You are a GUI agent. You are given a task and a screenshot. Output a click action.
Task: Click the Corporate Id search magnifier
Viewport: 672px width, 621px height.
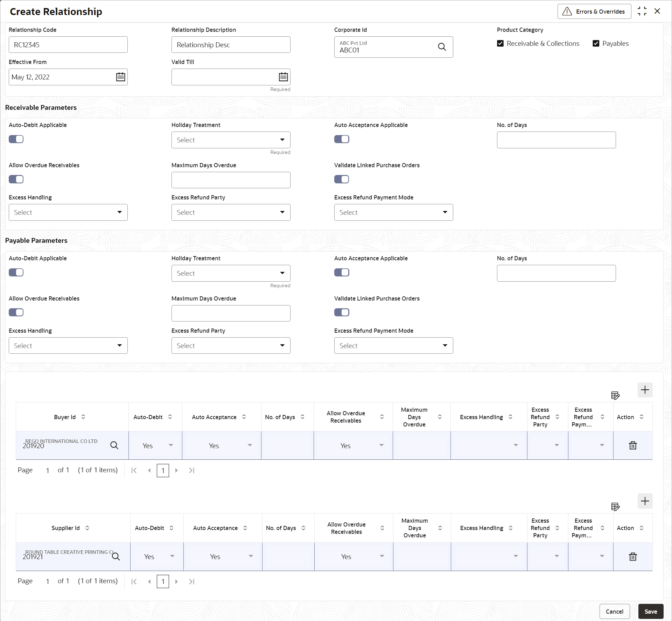[x=442, y=47]
